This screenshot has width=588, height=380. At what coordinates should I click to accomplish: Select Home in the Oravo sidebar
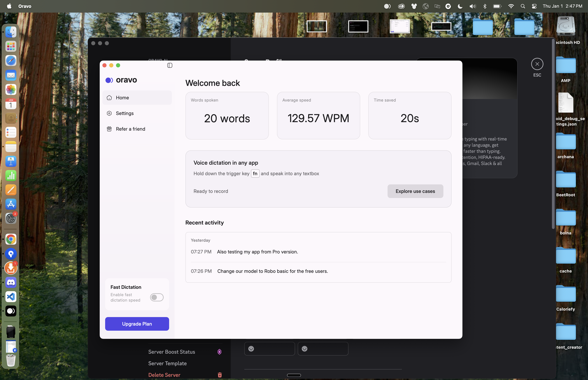pyautogui.click(x=122, y=98)
